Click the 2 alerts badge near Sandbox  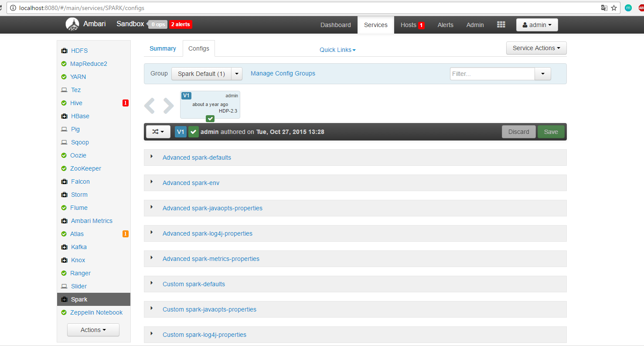tap(181, 24)
